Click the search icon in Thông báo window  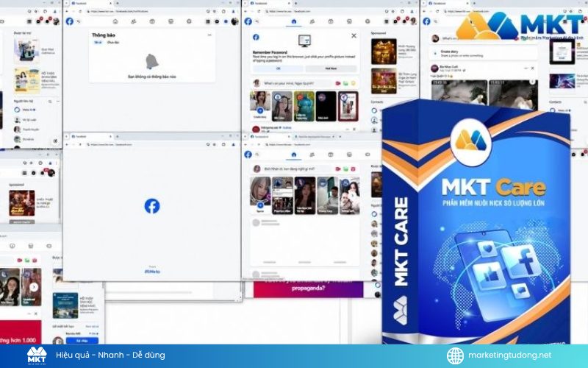pyautogui.click(x=79, y=21)
